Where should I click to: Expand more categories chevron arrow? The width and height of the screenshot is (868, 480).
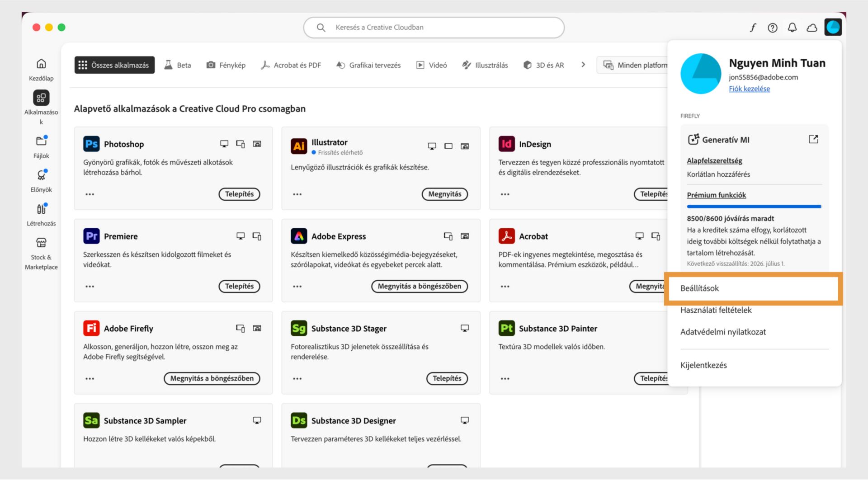tap(583, 65)
